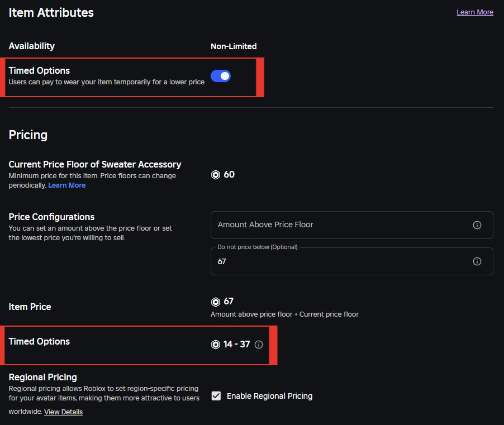The image size is (504, 425).
Task: Click the Item Price label
Action: tap(30, 307)
